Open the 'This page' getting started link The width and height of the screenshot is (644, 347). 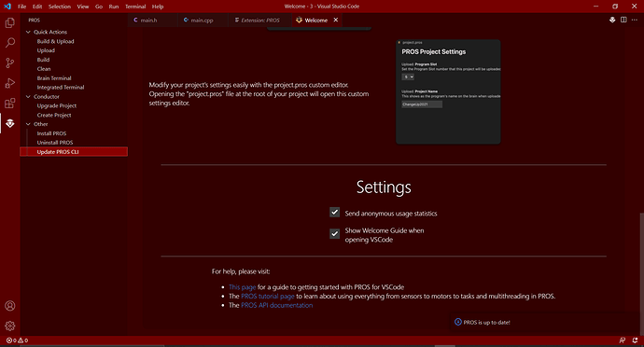click(242, 287)
